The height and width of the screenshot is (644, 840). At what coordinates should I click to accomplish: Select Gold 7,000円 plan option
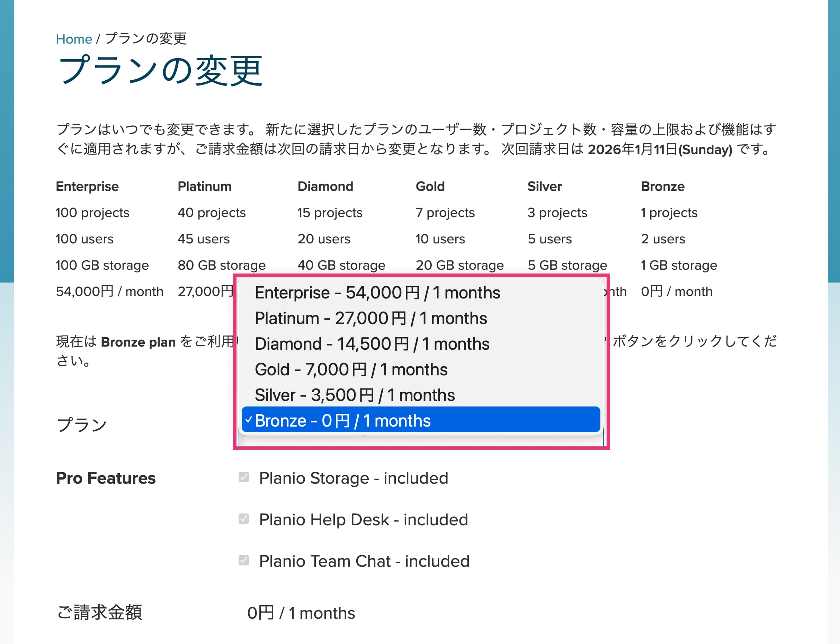click(351, 369)
